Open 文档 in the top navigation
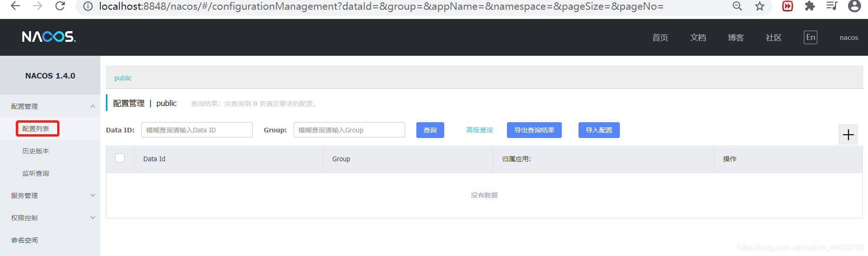This screenshot has height=256, width=868. coord(698,38)
